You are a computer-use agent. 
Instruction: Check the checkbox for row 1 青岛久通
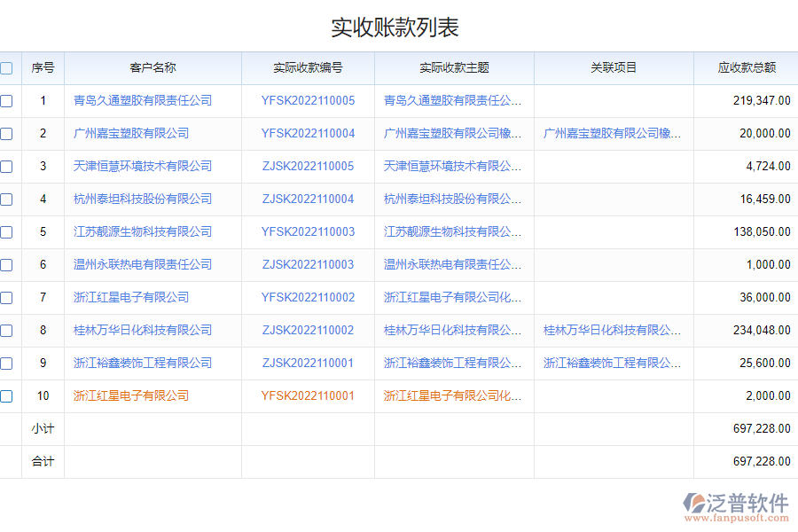[x=7, y=100]
